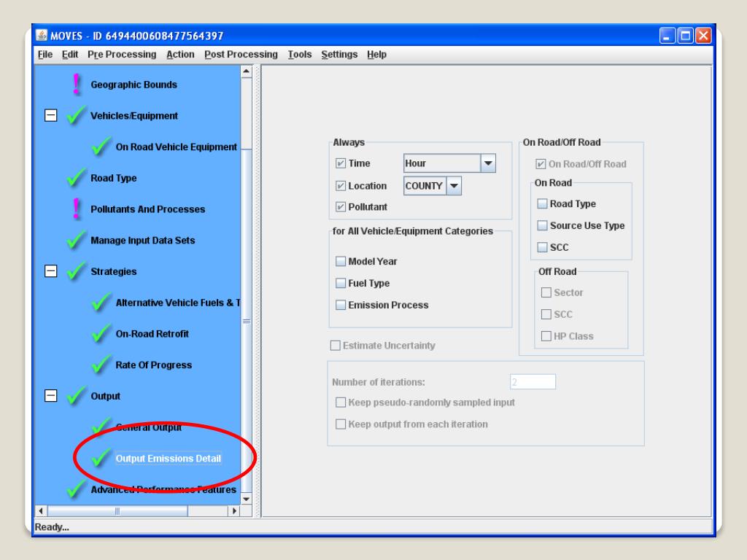
Task: Open the Pre Processing menu
Action: (122, 54)
